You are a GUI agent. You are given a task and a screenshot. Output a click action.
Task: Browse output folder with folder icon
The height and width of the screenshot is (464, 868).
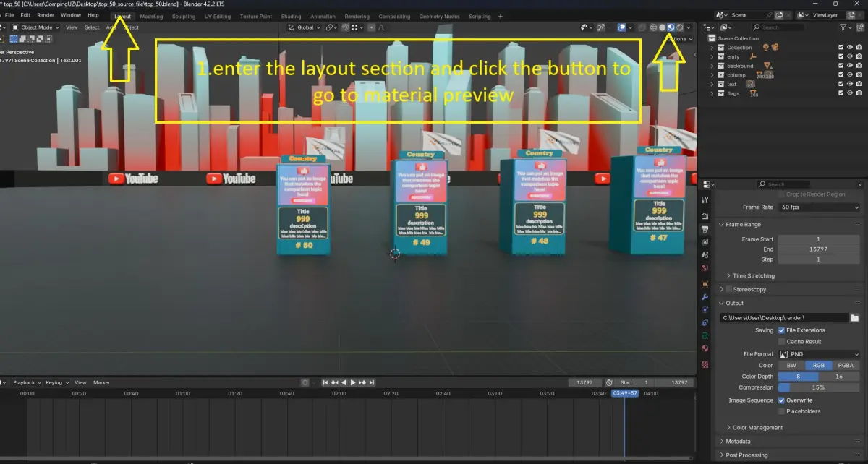click(x=854, y=317)
